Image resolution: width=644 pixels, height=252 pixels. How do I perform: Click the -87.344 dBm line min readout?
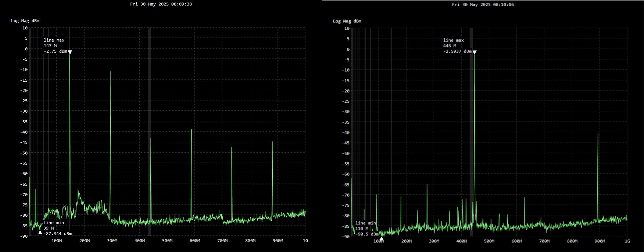coord(57,234)
